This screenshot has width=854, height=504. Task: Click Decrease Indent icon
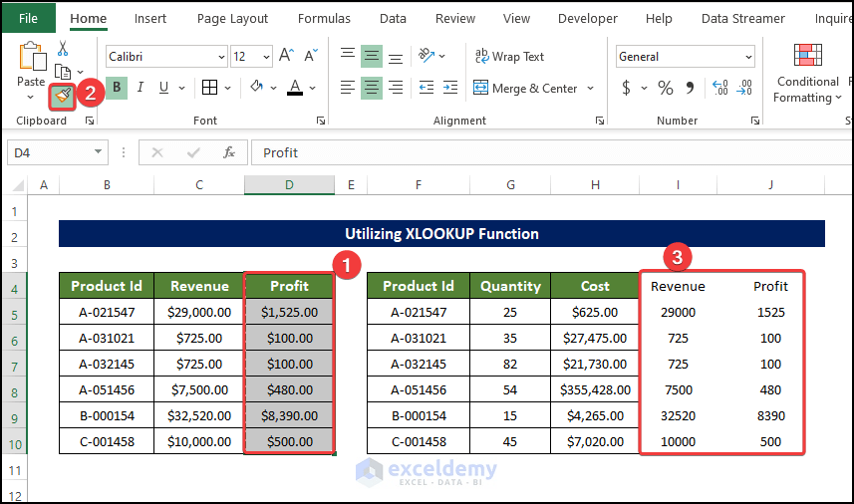pos(426,87)
